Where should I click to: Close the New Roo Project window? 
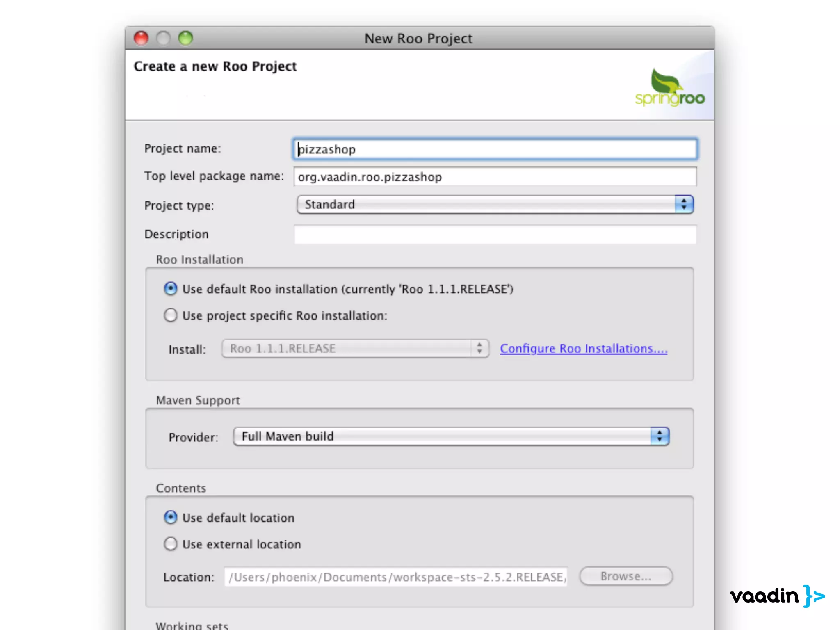pyautogui.click(x=141, y=38)
